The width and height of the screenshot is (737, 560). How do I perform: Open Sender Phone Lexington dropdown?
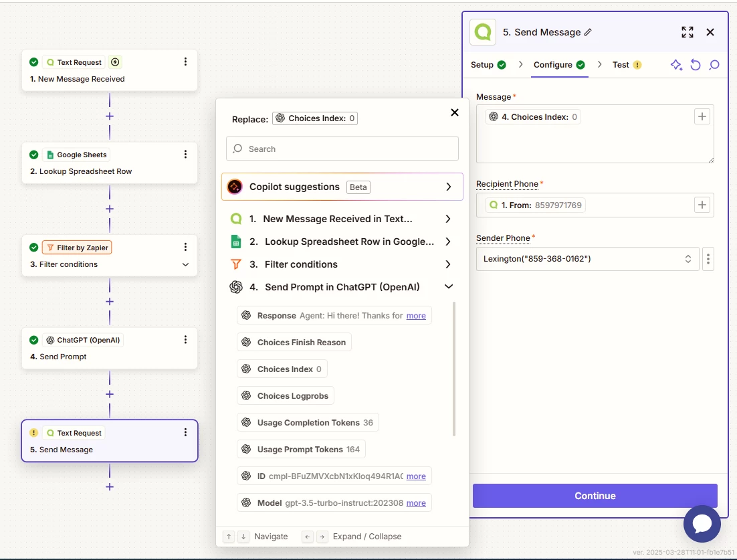tap(588, 259)
